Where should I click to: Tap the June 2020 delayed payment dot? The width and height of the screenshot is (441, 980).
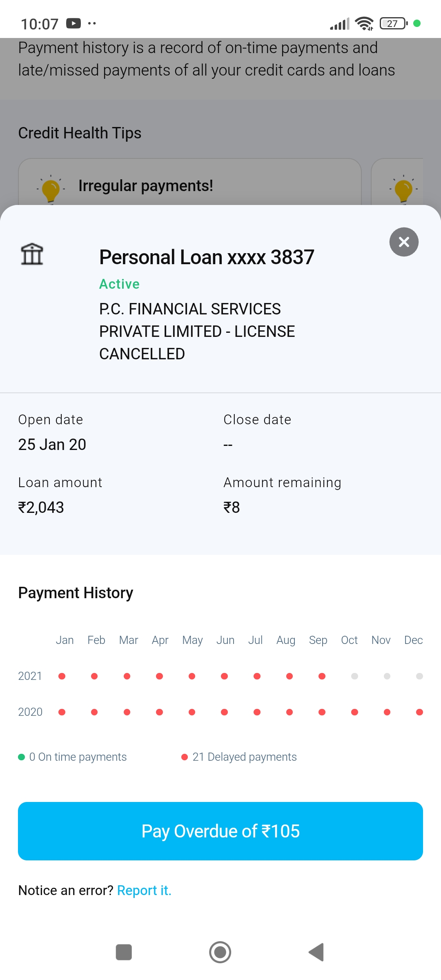224,712
